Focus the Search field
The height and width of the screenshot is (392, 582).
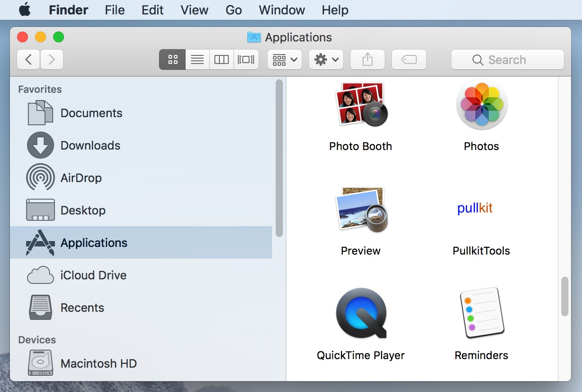pos(508,59)
